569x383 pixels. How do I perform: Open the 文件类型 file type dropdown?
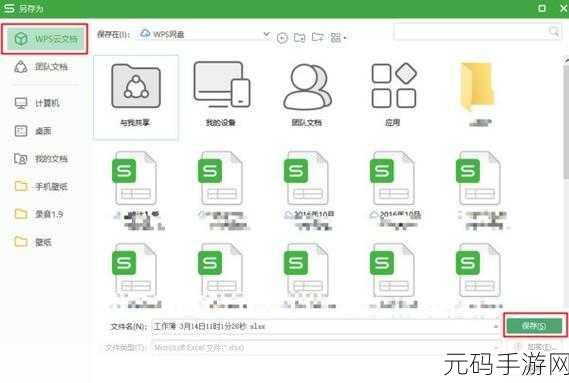[326, 347]
